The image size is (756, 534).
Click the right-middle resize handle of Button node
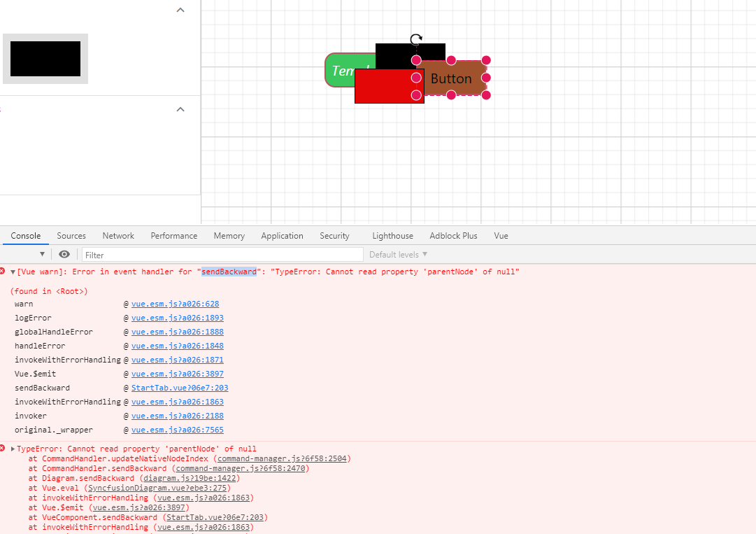click(486, 78)
